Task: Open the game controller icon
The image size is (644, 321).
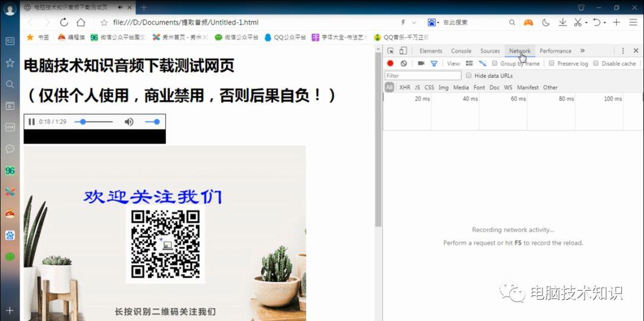Action: (528, 23)
